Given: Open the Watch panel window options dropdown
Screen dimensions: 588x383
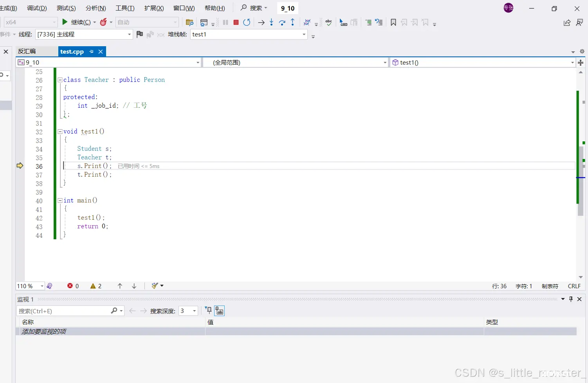Looking at the screenshot, I should 563,299.
